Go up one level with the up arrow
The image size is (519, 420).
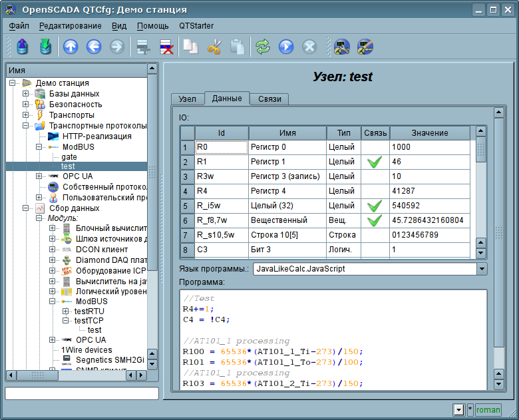click(x=71, y=47)
